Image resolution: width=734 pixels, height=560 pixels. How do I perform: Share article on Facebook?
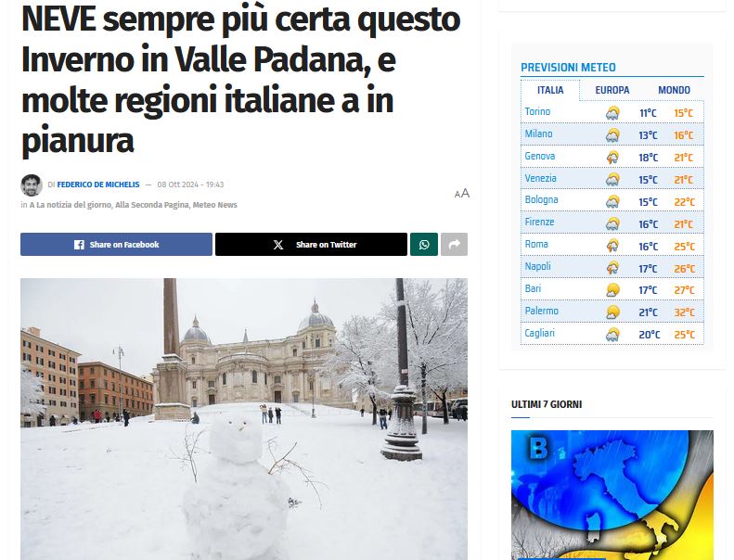116,244
